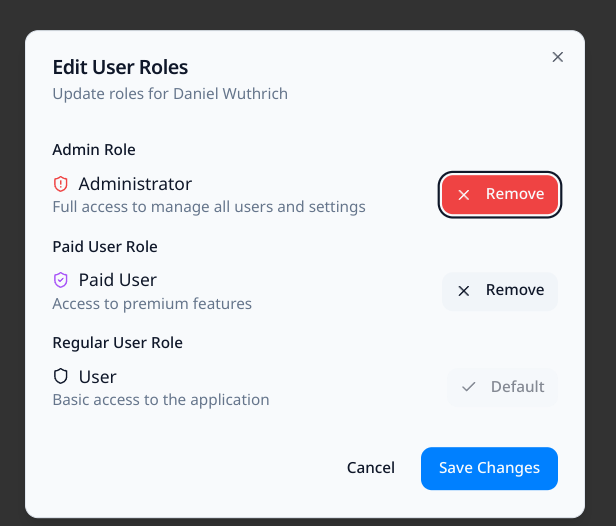Viewport: 616px width, 526px height.
Task: Click the X icon in the red Remove button
Action: pyautogui.click(x=464, y=194)
